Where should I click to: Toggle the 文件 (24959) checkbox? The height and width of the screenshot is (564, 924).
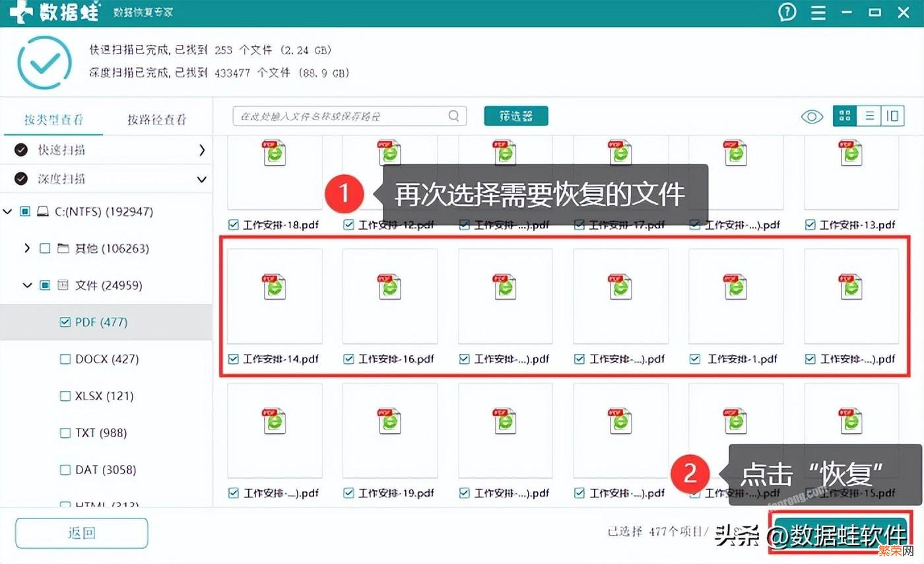[x=45, y=285]
